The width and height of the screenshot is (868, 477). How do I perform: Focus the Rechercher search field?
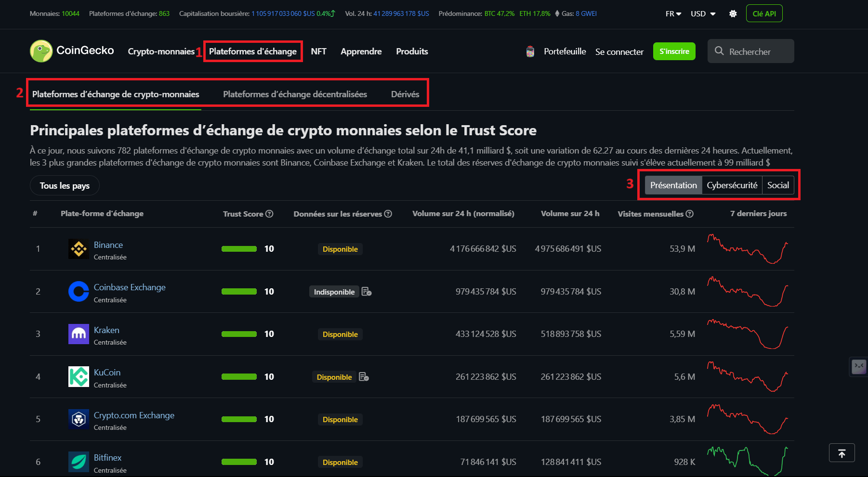(750, 51)
